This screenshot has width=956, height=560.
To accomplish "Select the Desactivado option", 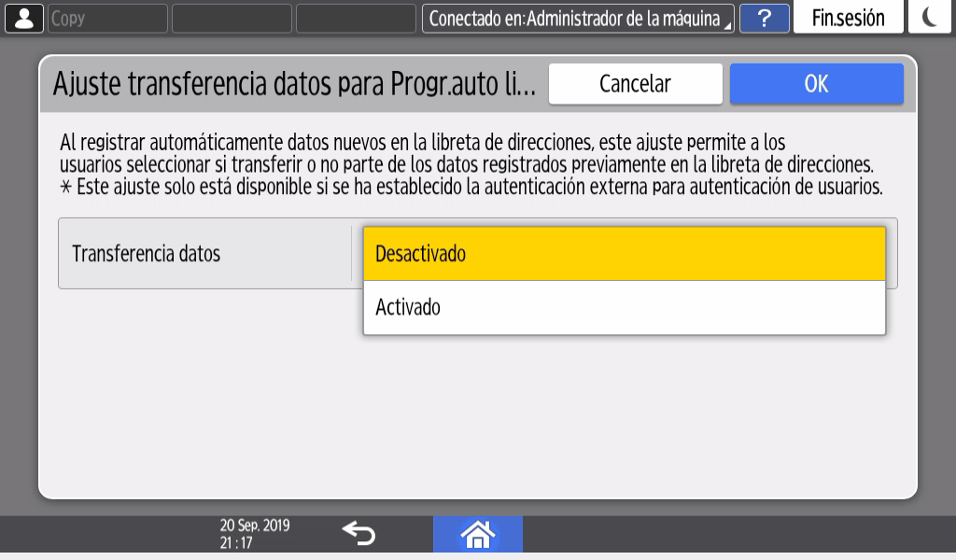I will click(624, 254).
